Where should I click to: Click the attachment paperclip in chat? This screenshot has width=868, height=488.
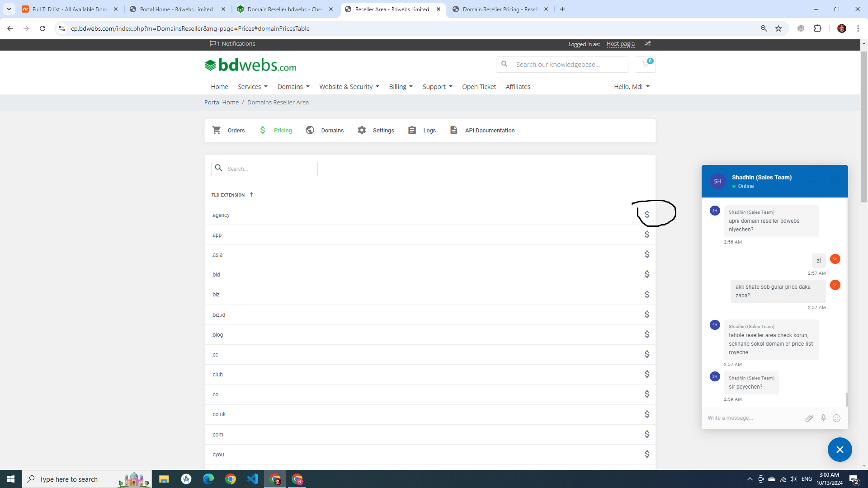click(809, 418)
